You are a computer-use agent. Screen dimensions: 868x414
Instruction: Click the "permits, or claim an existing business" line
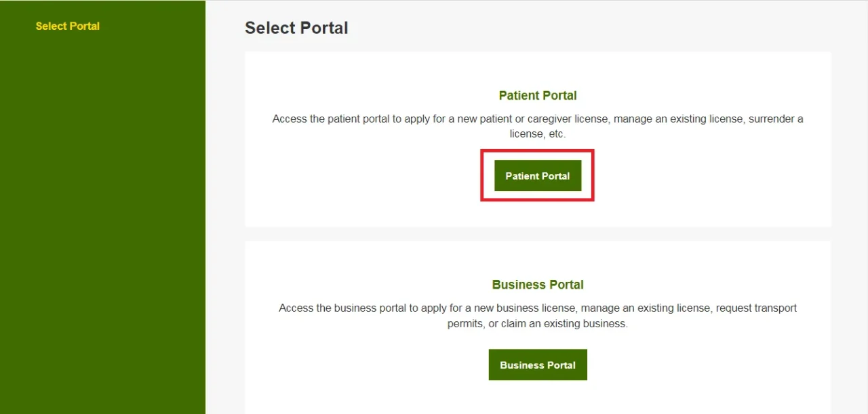[x=538, y=324]
